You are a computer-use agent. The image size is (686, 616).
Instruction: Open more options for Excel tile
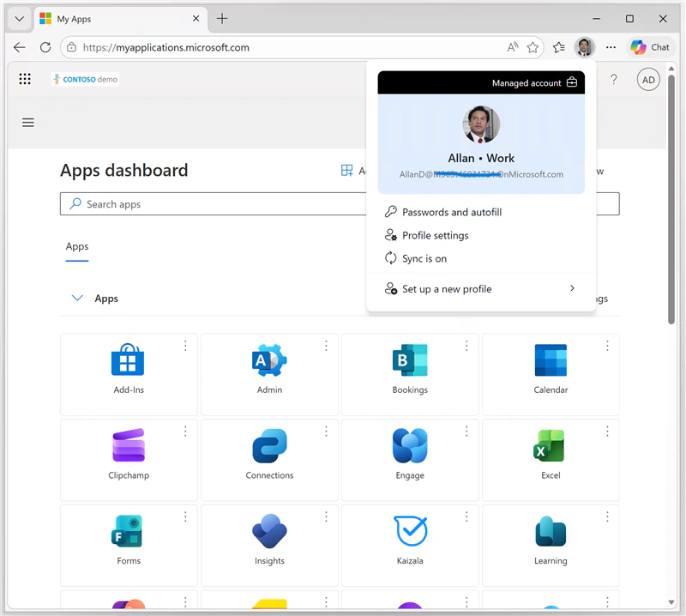tap(607, 432)
